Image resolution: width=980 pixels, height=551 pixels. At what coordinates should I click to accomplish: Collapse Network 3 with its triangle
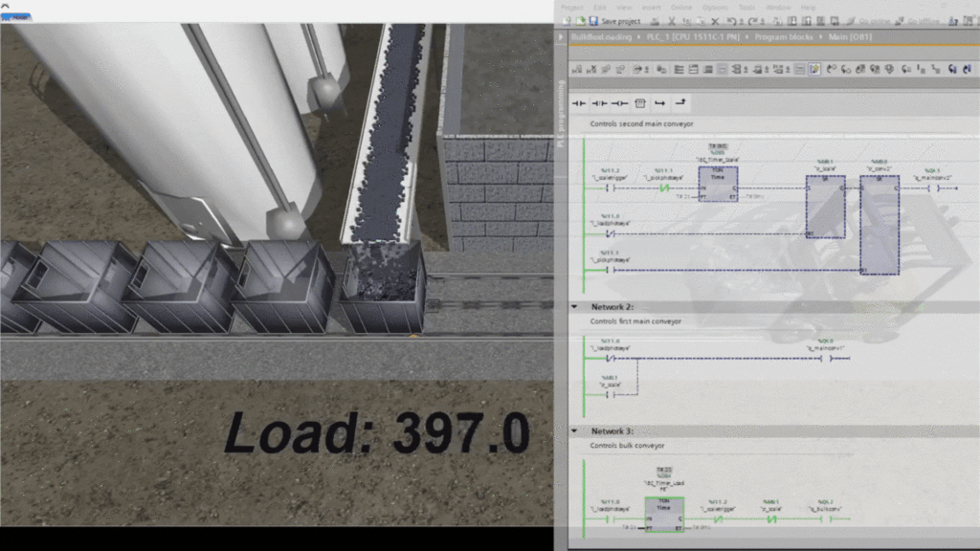574,430
